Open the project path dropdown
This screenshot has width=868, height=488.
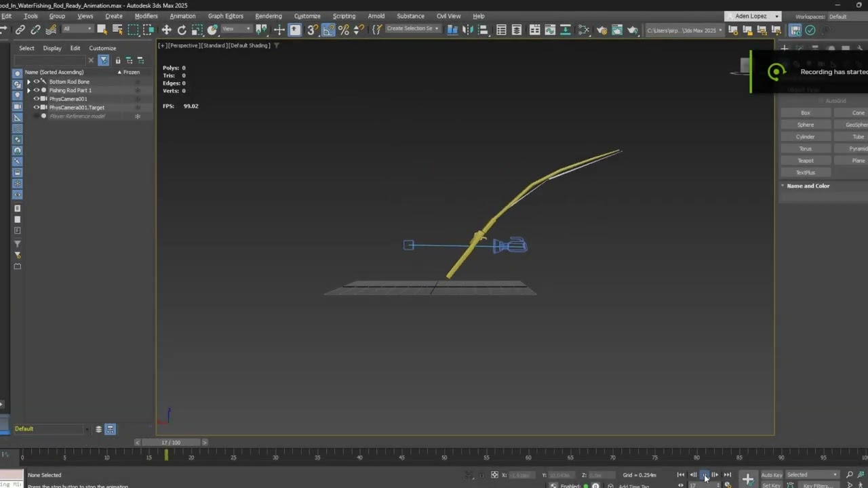click(684, 30)
